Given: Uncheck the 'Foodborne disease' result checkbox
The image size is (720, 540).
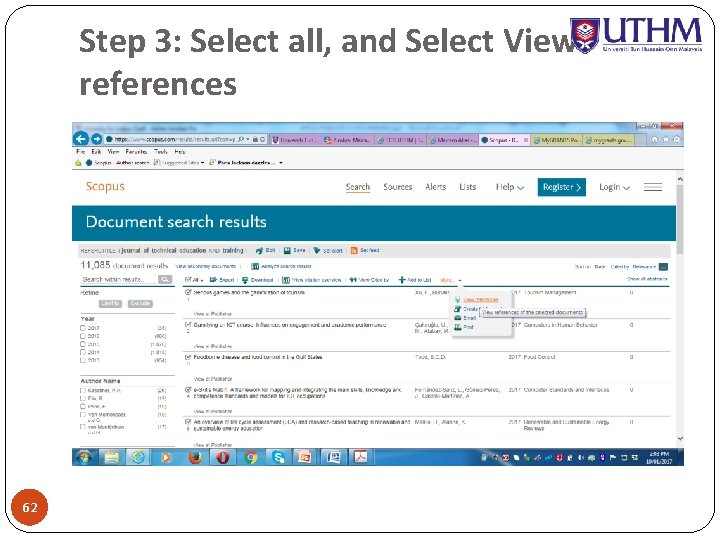Looking at the screenshot, I should pos(188,357).
